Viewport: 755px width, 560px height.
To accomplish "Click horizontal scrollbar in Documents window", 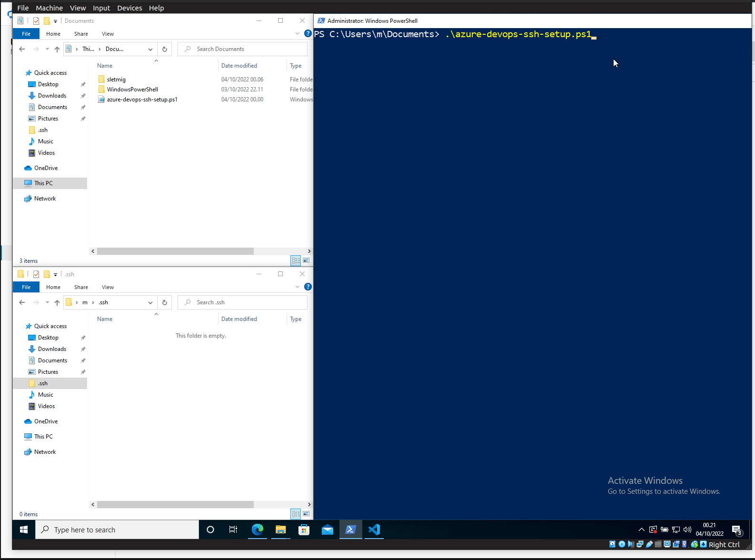I will coord(175,251).
